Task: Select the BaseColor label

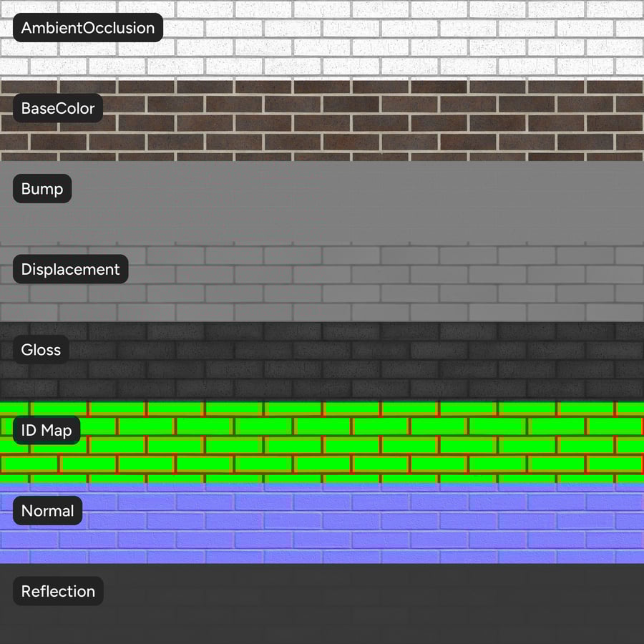Action: click(58, 108)
